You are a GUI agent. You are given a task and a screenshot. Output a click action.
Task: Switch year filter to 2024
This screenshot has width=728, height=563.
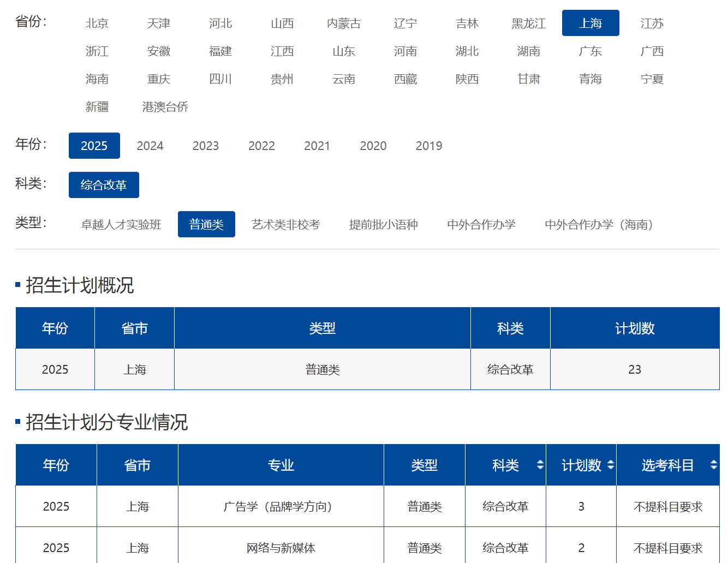pos(150,146)
